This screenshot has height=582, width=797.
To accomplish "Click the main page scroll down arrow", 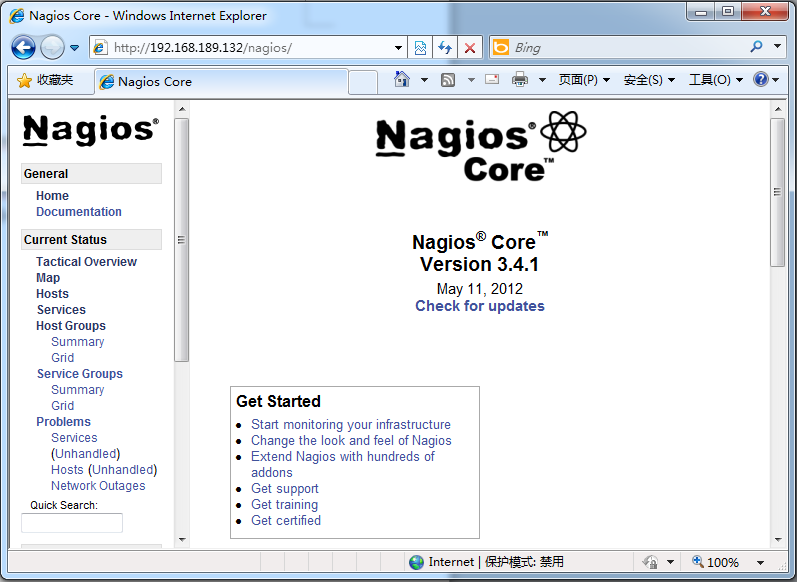I will pos(778,539).
